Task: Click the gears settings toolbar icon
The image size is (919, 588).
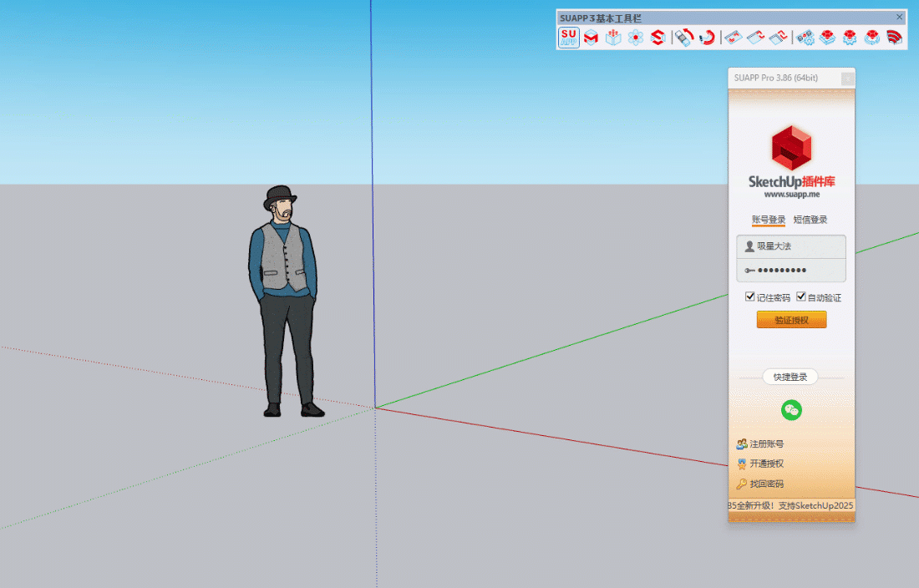Action: coord(805,38)
